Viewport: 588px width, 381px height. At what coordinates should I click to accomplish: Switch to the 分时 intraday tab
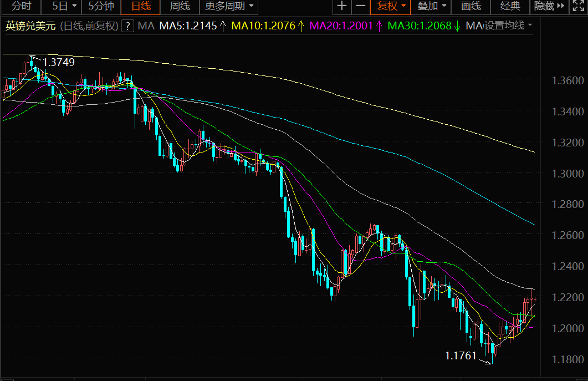(x=22, y=6)
